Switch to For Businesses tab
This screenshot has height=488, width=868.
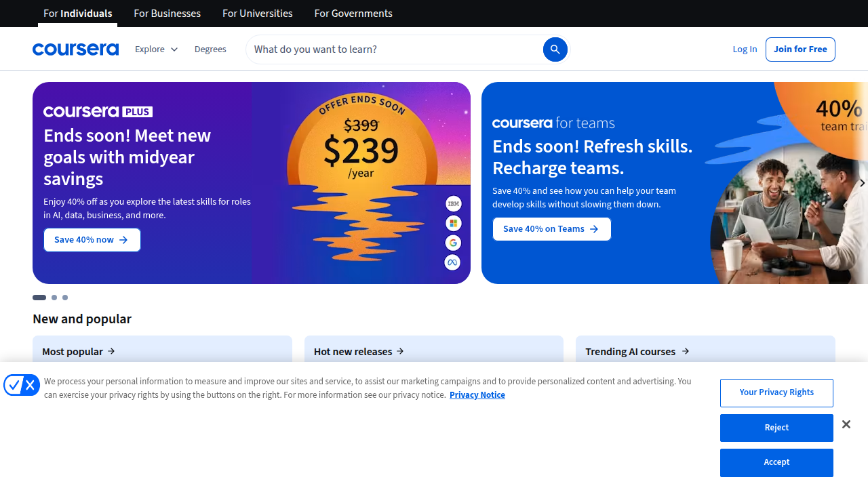point(167,14)
